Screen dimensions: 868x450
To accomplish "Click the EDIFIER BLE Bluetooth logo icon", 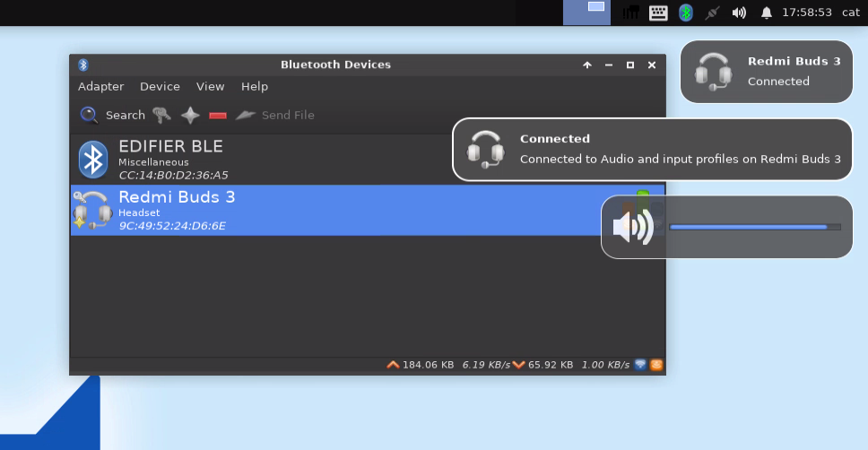I will click(93, 160).
